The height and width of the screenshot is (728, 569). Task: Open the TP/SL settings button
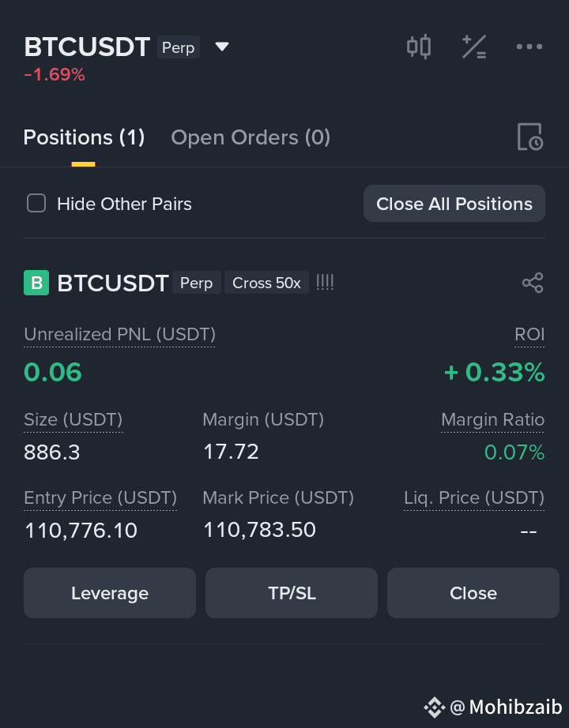[x=292, y=593]
